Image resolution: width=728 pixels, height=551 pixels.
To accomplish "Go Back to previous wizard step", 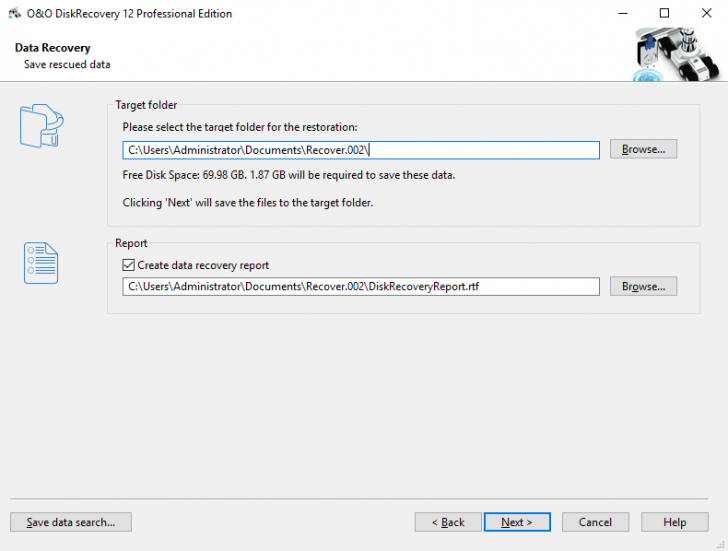I will pos(448,522).
